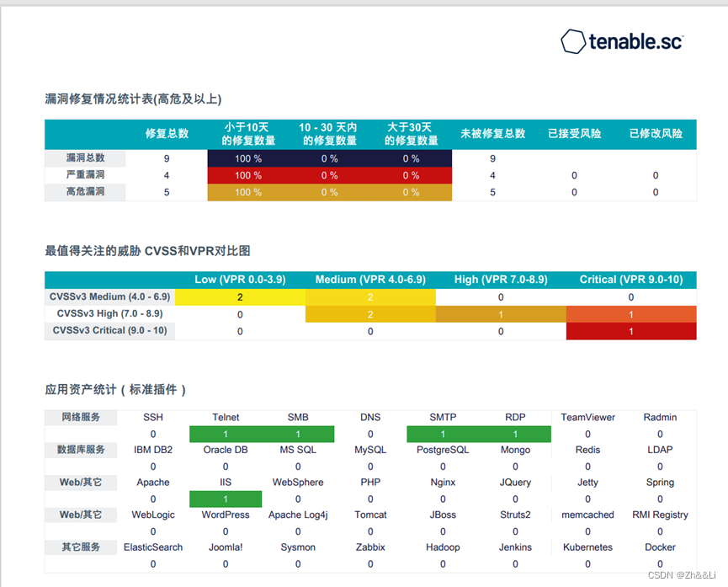The image size is (728, 587).
Task: Click the LDAP label
Action: pos(660,450)
